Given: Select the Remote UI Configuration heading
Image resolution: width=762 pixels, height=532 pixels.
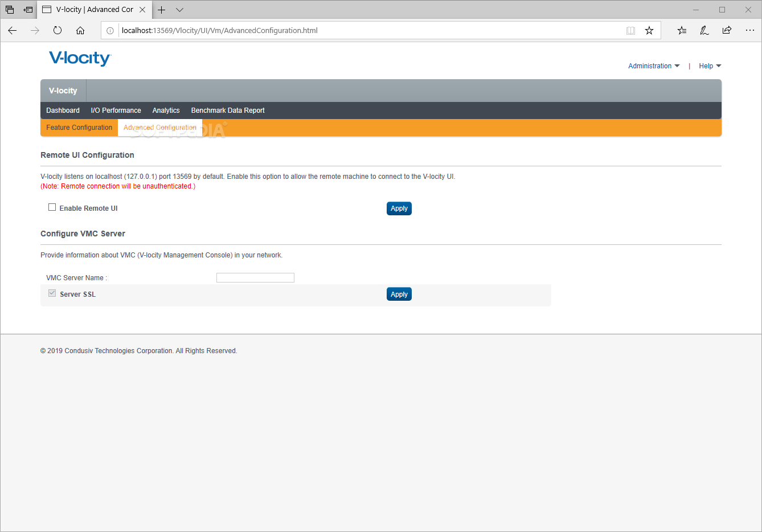Looking at the screenshot, I should pyautogui.click(x=87, y=155).
